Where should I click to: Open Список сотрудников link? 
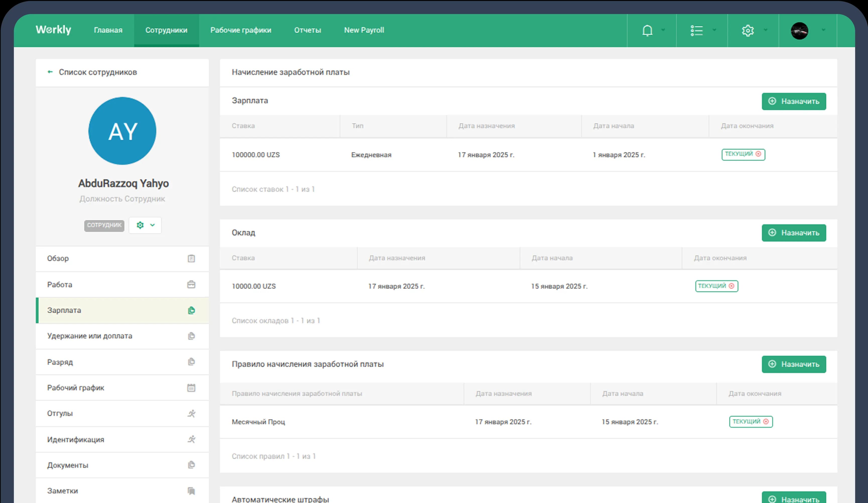pyautogui.click(x=98, y=72)
